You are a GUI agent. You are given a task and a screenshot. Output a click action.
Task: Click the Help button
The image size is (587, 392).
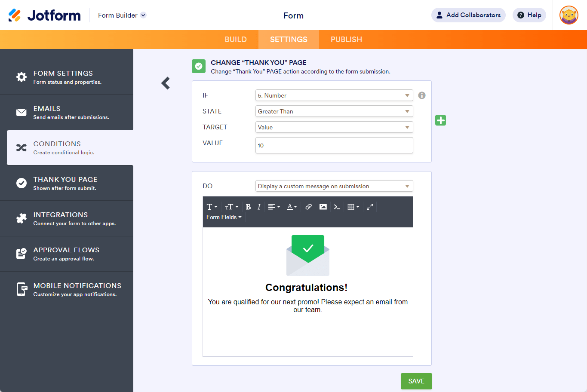coord(529,15)
